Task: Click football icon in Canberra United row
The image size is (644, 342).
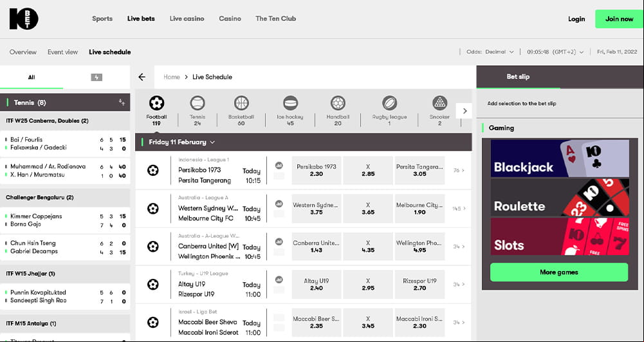Action: point(152,246)
